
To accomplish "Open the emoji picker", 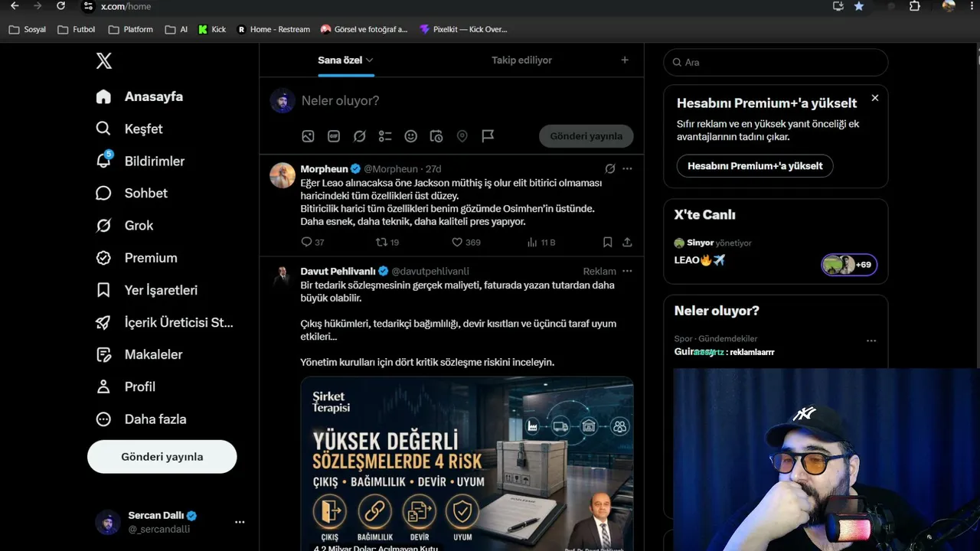I will point(411,136).
